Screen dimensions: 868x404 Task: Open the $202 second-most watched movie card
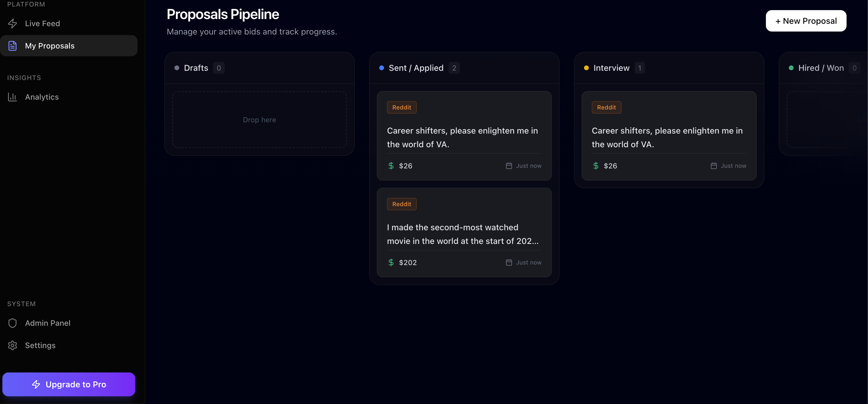pyautogui.click(x=464, y=233)
